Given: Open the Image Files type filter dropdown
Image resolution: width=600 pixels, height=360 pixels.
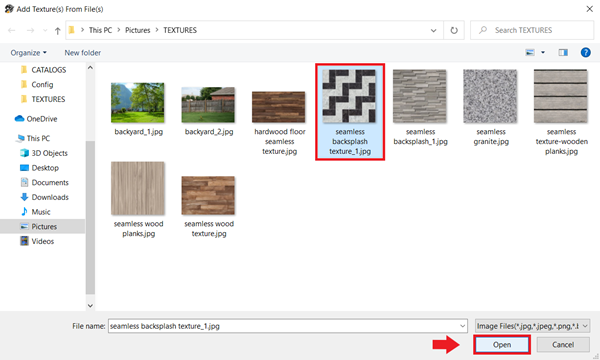Looking at the screenshot, I should tap(533, 326).
